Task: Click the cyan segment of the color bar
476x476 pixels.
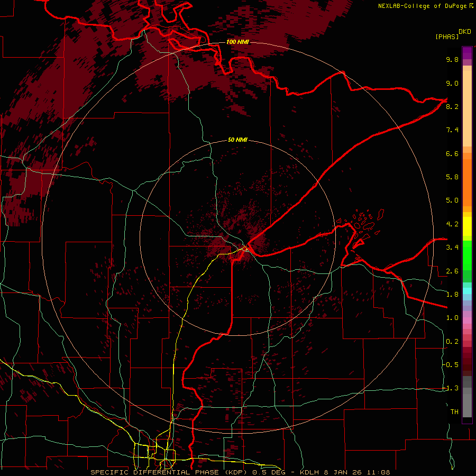Action: coord(467,291)
